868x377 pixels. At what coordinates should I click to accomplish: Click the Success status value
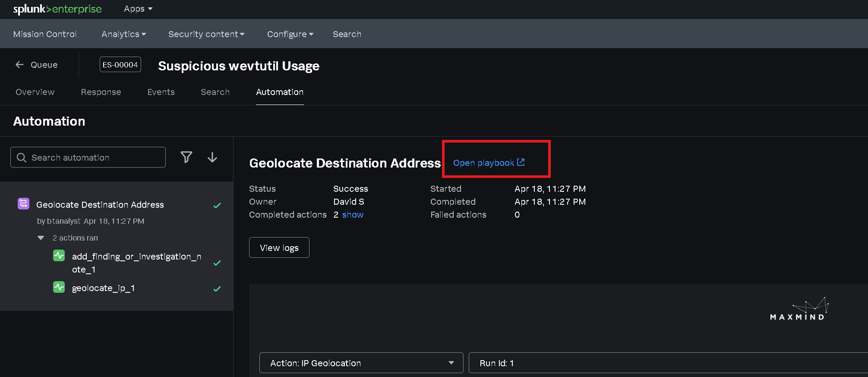[350, 189]
